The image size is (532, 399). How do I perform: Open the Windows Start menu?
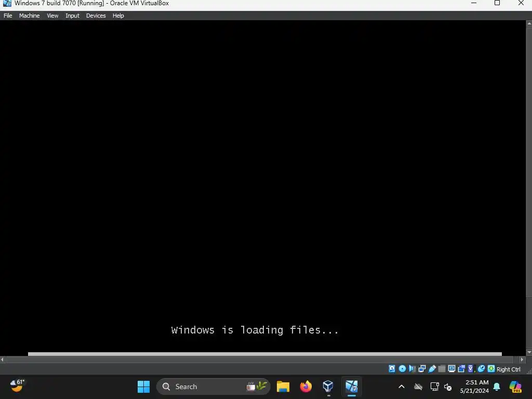click(143, 387)
